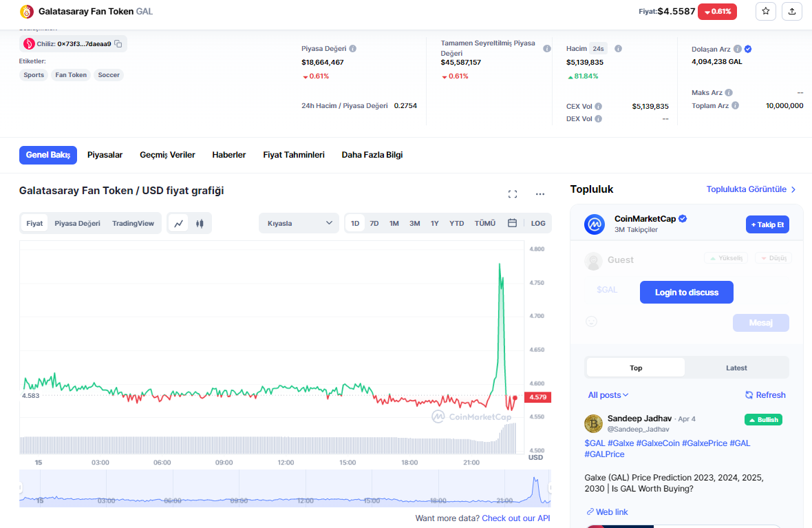Select the 7D time range

[x=374, y=223]
